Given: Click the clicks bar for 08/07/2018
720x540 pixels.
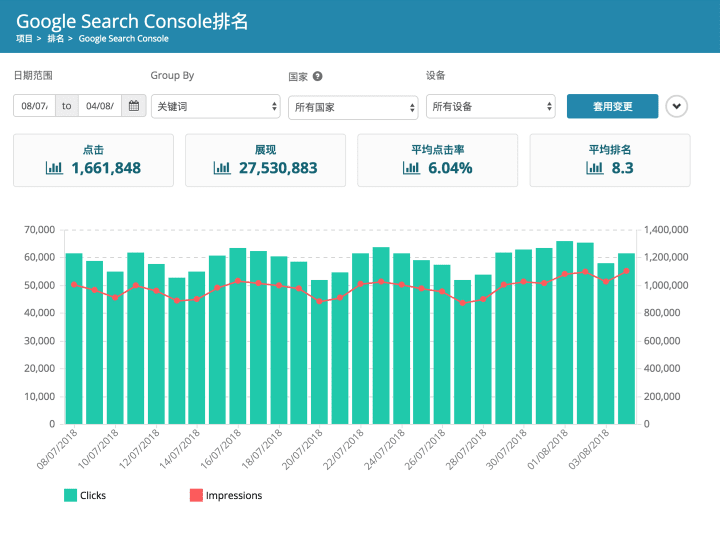Looking at the screenshot, I should (x=74, y=338).
